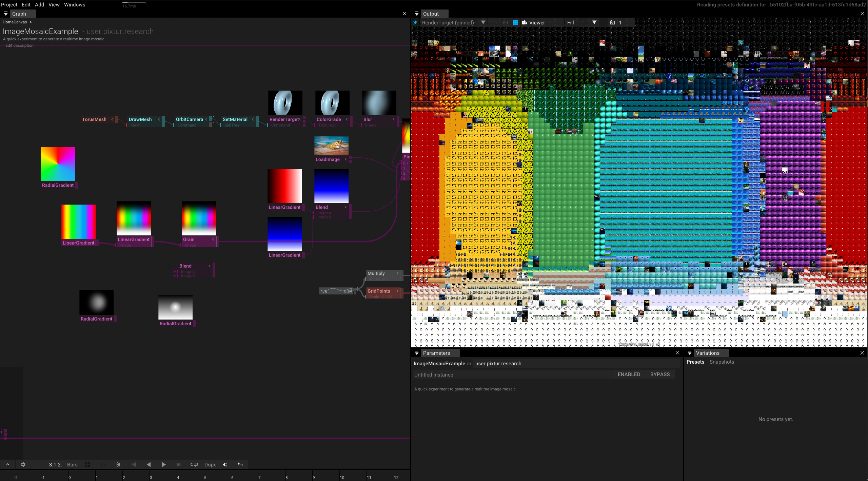
Task: Open the Windows menu
Action: (75, 4)
